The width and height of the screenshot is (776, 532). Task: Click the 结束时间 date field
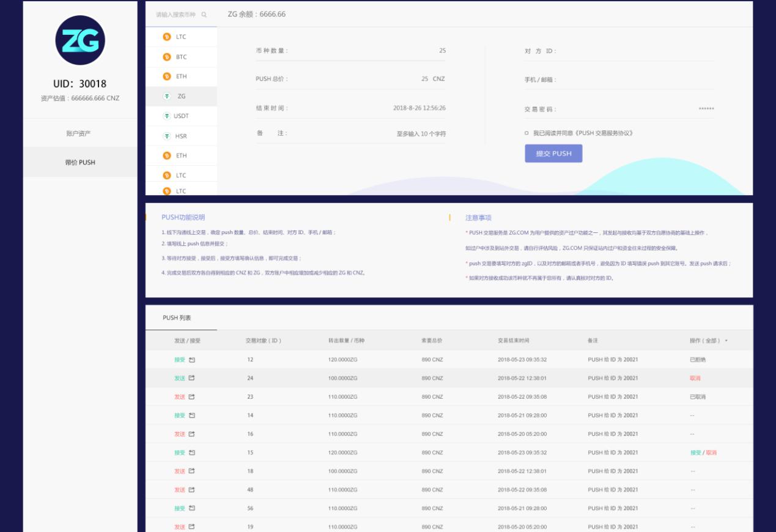click(x=350, y=108)
